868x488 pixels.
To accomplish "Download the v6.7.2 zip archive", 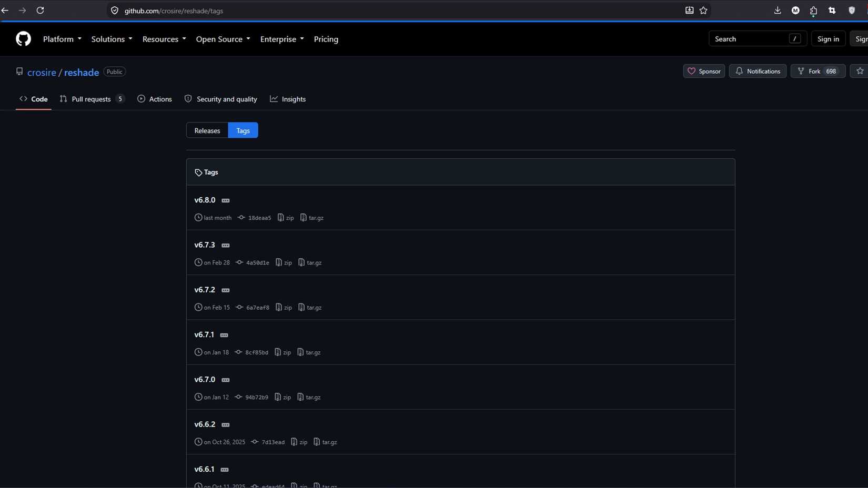I will 284,308.
